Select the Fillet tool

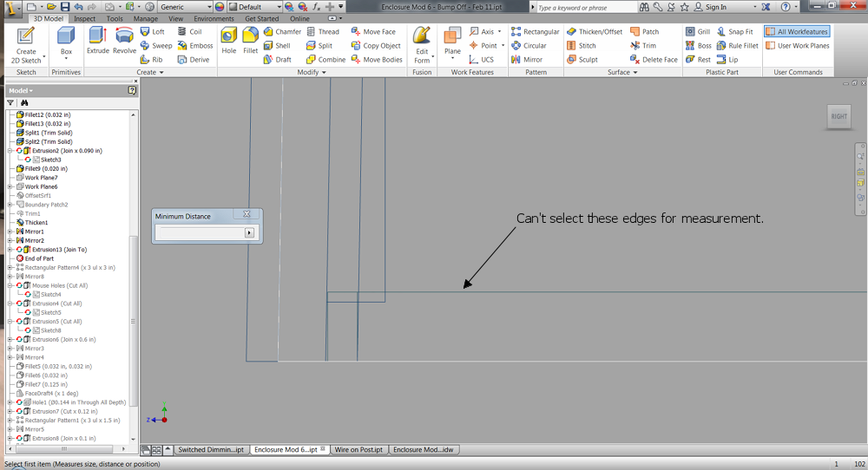coord(250,42)
